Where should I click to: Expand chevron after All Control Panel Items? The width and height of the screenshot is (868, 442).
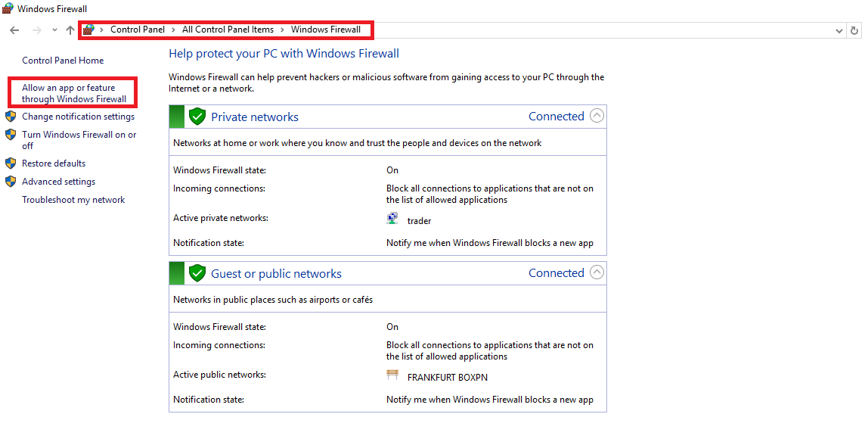(282, 30)
